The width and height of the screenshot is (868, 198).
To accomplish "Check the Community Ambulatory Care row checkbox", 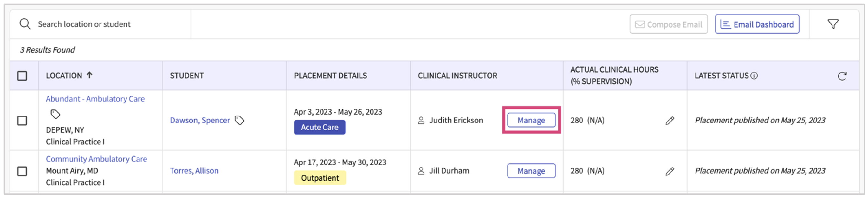I will [x=22, y=171].
